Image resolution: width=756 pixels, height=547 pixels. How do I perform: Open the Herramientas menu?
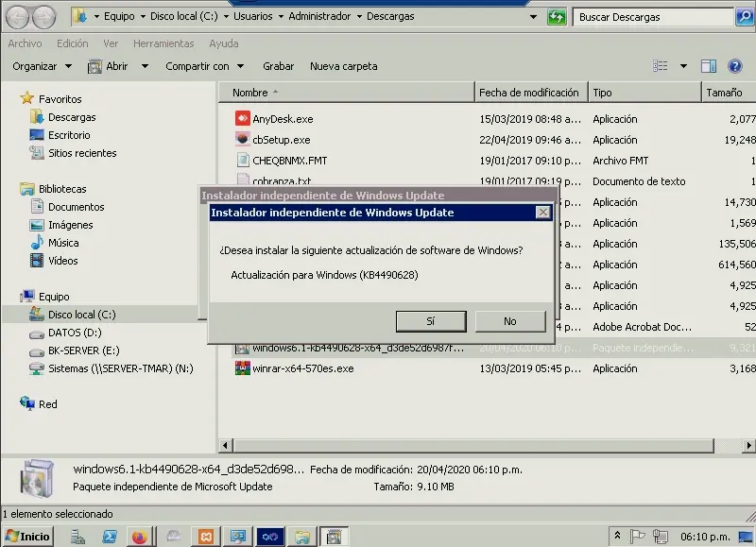[x=163, y=43]
